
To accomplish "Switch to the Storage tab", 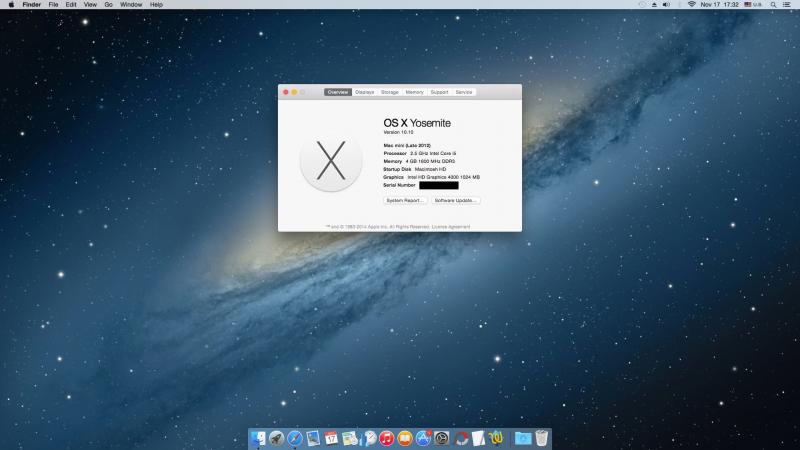I will [389, 92].
